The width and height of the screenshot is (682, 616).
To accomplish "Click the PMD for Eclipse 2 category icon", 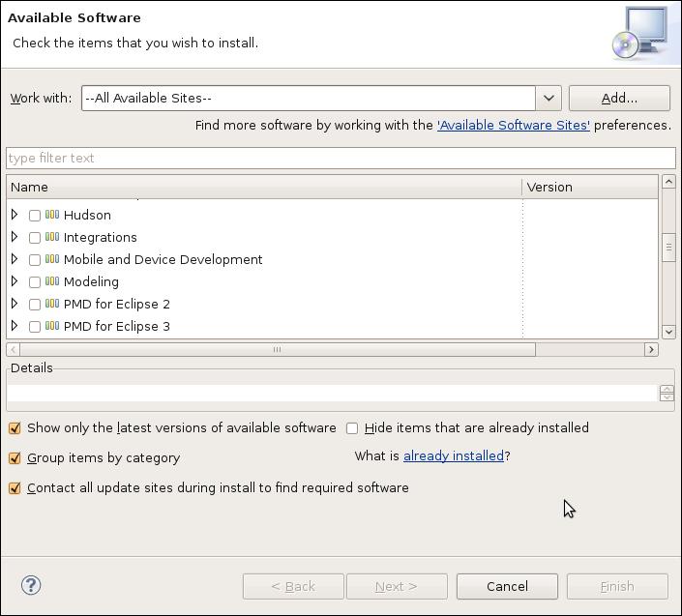I will click(x=52, y=303).
